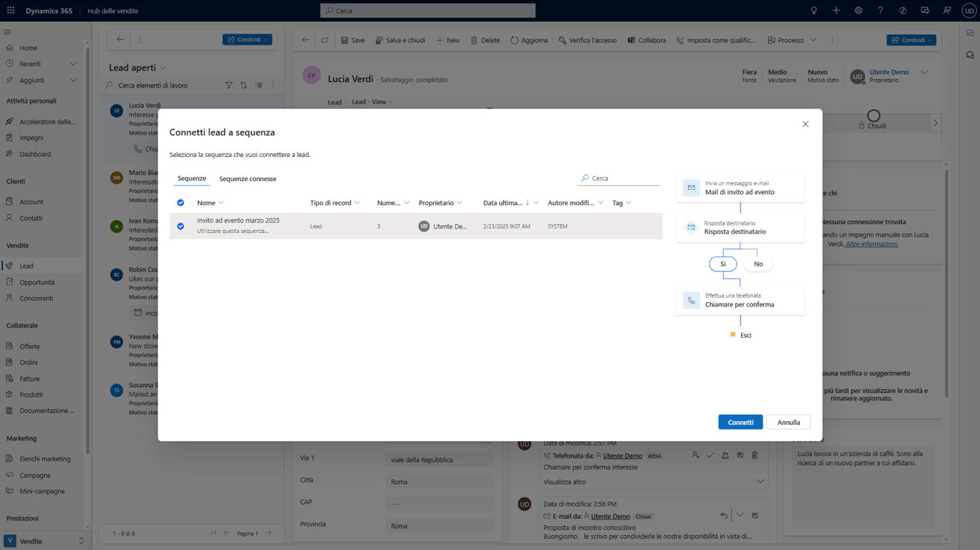
Task: Switch to the Sequenze connesse tab
Action: 248,179
